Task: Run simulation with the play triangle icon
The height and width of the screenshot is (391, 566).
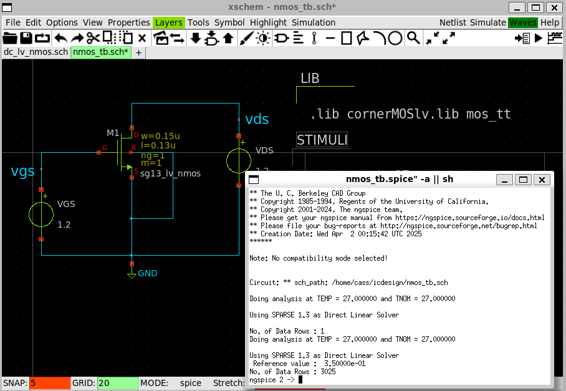Action: (x=538, y=38)
